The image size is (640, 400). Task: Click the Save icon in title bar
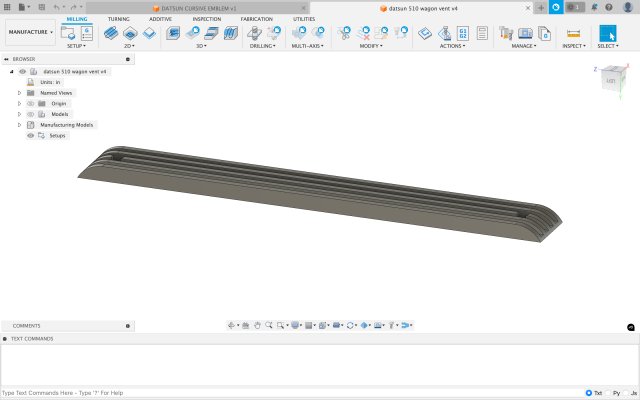point(42,7)
